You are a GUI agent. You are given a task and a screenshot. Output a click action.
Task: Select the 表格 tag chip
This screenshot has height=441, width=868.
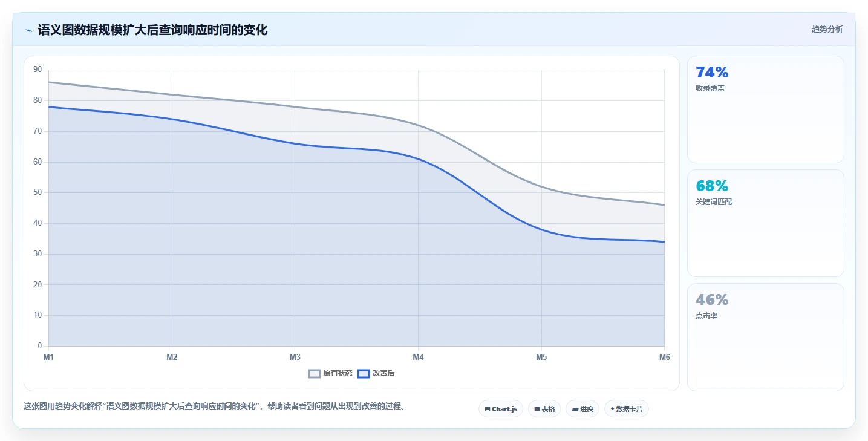coord(544,409)
